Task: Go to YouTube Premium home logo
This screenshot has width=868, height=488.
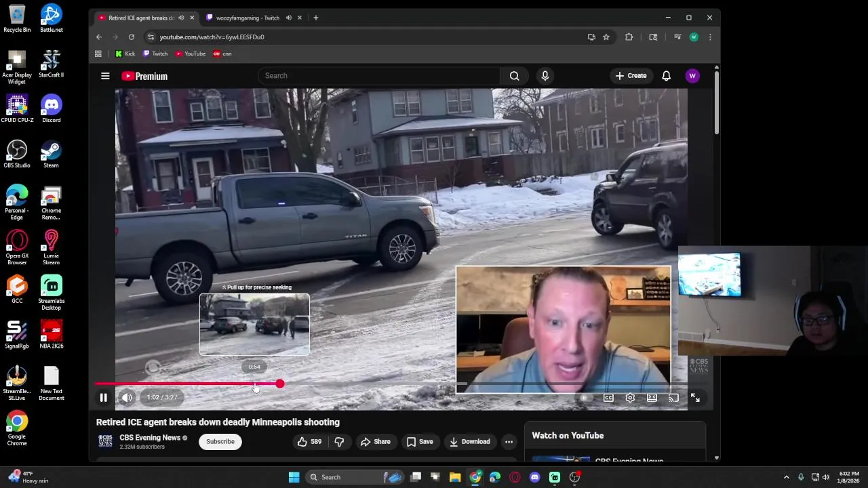Action: [144, 76]
